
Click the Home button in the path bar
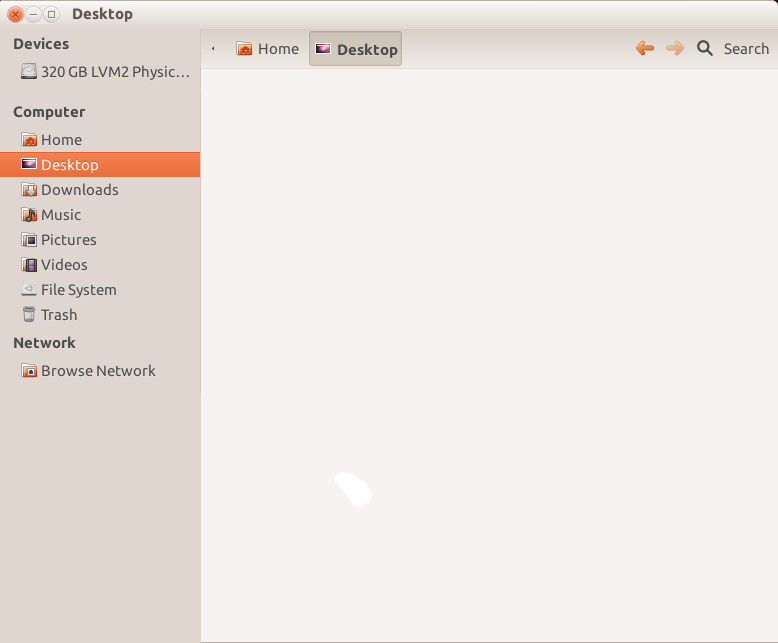tap(267, 49)
